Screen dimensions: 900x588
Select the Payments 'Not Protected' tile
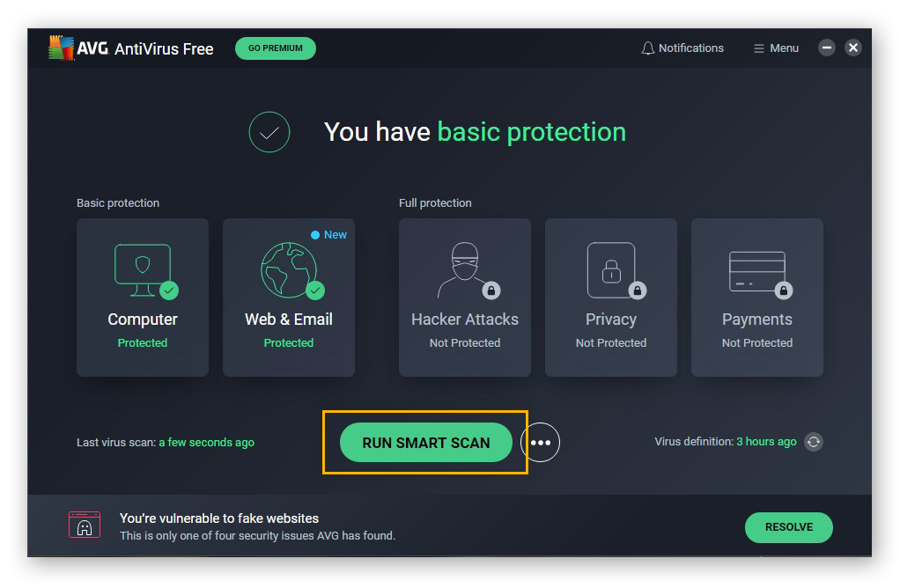click(x=756, y=298)
